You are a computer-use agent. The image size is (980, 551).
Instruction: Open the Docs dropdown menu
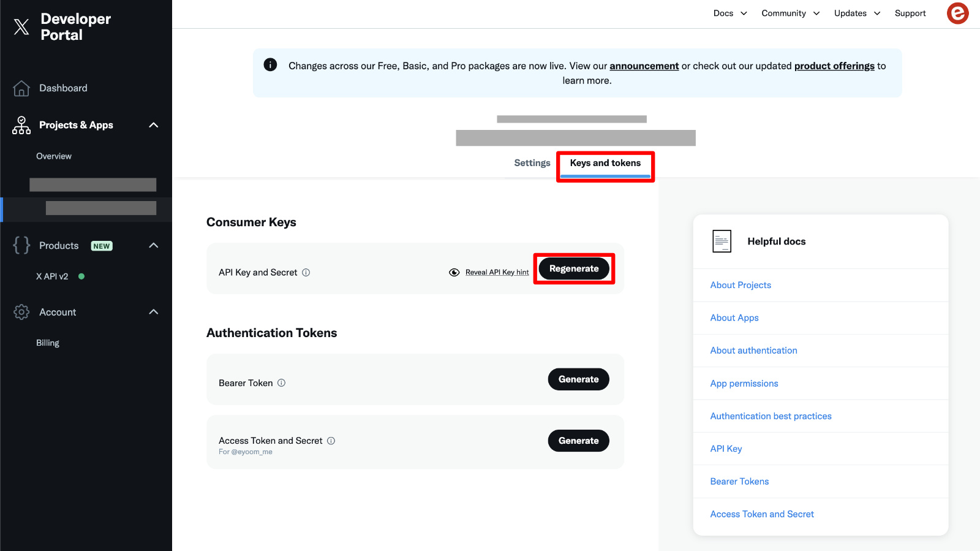pos(730,13)
